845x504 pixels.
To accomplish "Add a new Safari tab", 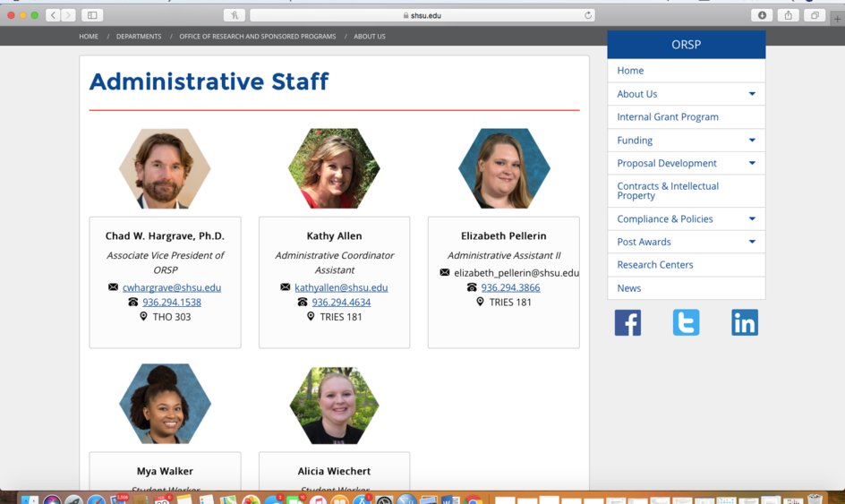I will (838, 19).
